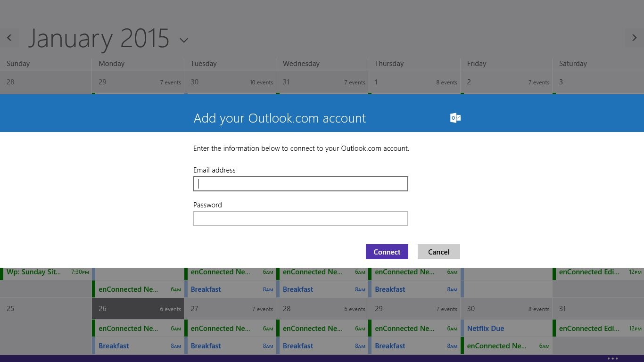Open Breakfast event on the 26th
The width and height of the screenshot is (644, 362).
click(138, 346)
